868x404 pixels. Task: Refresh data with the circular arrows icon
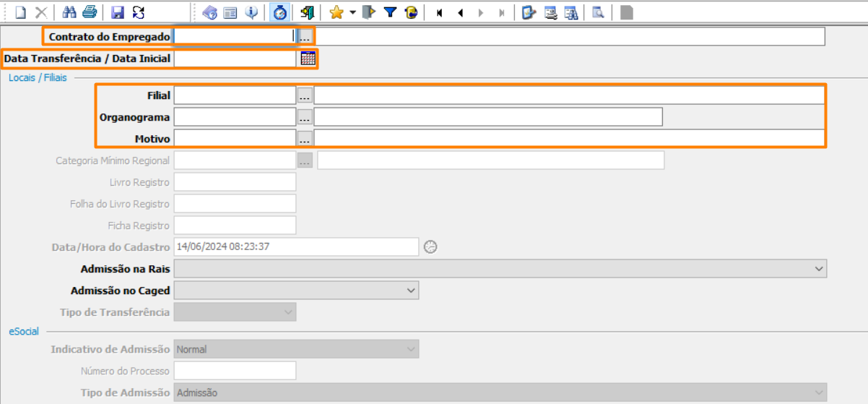click(x=138, y=12)
